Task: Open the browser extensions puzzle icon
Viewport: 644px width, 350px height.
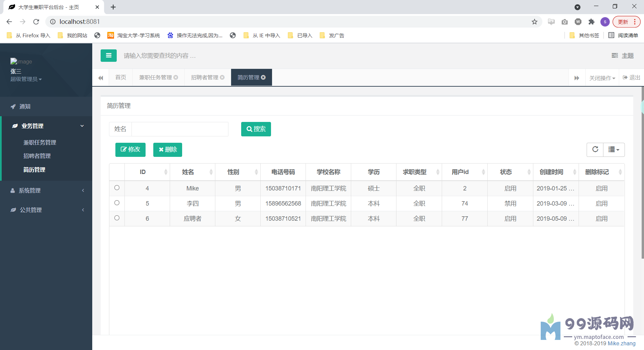Action: (591, 22)
